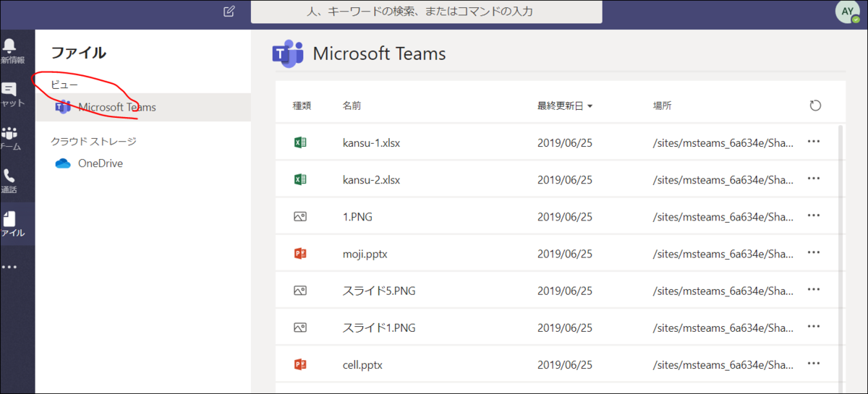
Task: Click the refresh icon above file list
Action: point(815,106)
